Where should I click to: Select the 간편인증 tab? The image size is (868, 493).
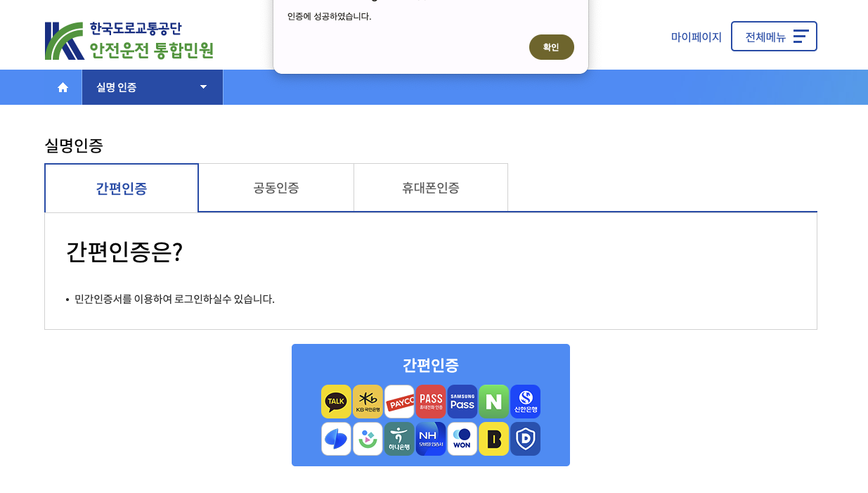click(x=122, y=188)
